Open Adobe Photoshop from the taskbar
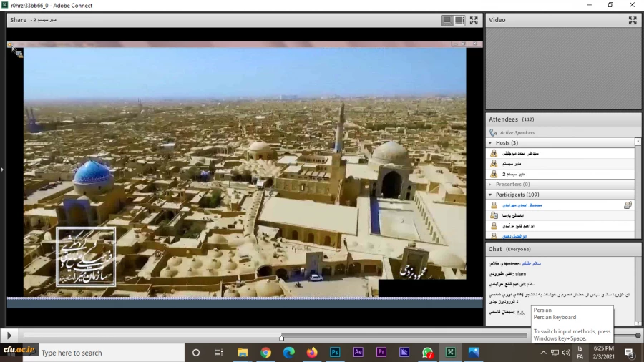Image resolution: width=644 pixels, height=362 pixels. click(334, 353)
